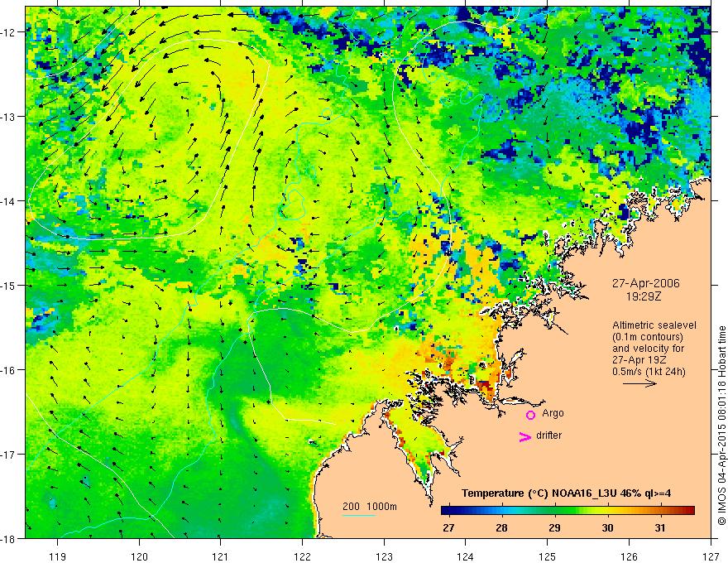Click the 'Altimetric sealevel' caption text
Viewport: 728px width, 563px height.
point(654,325)
